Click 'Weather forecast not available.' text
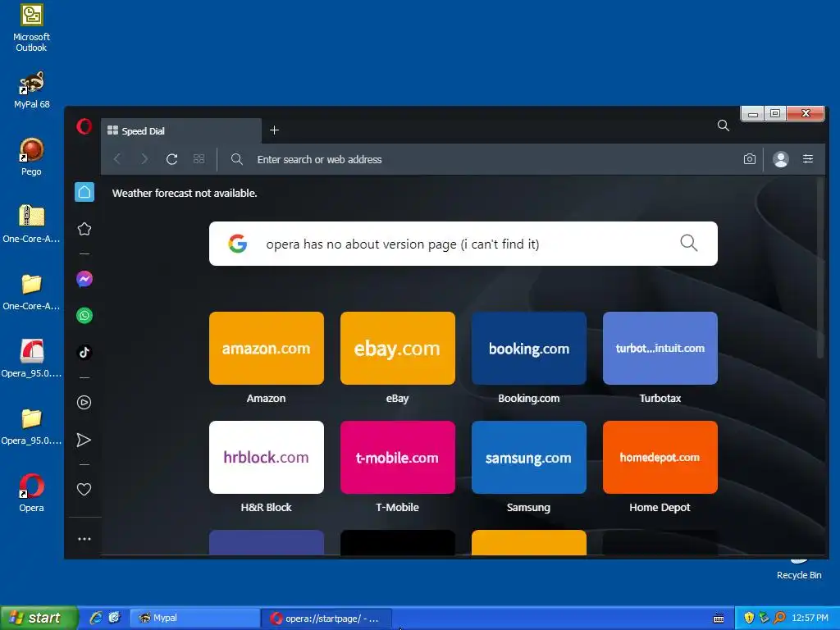Viewport: 840px width, 630px height. 185,194
